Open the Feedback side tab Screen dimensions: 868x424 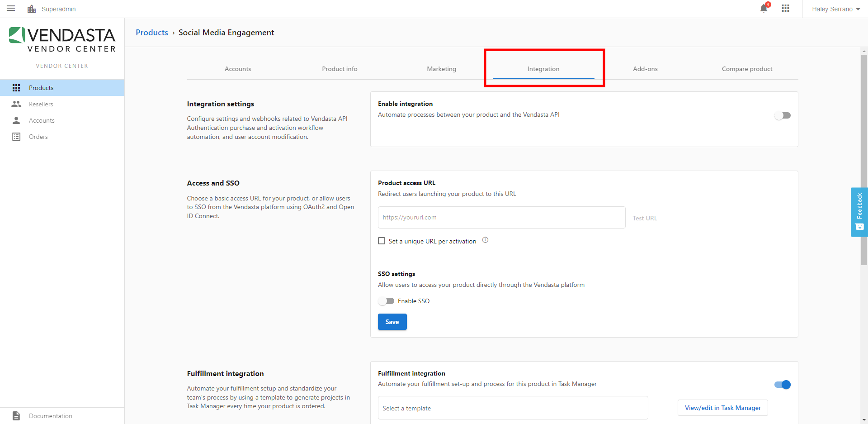859,212
